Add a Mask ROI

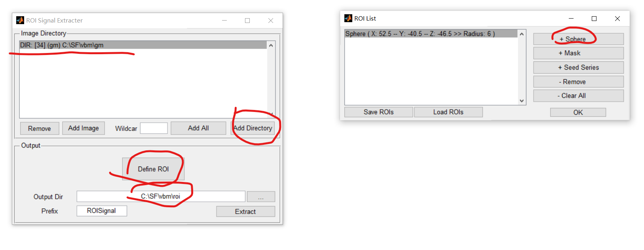578,53
